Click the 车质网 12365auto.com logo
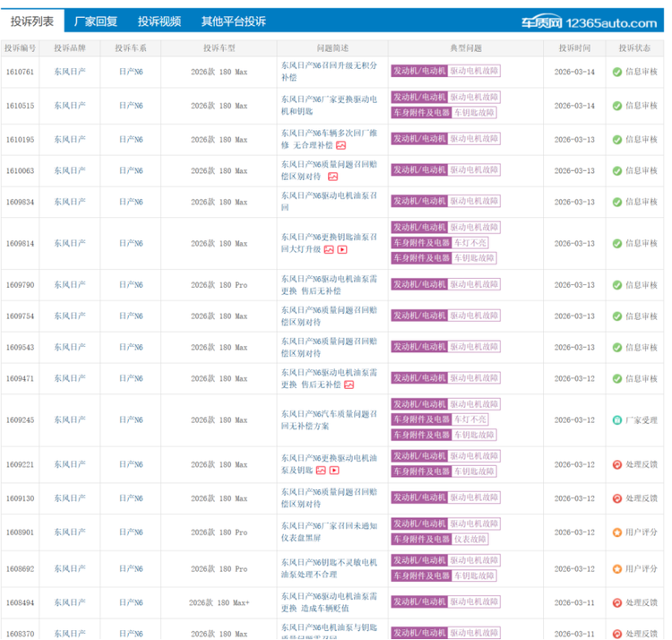Viewport: 672px width, 640px height. [589, 22]
